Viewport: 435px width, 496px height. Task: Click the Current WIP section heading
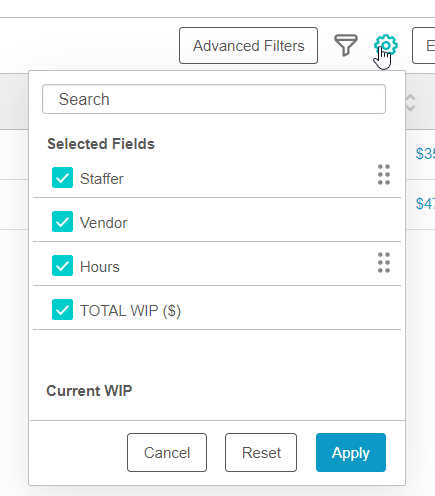[89, 391]
